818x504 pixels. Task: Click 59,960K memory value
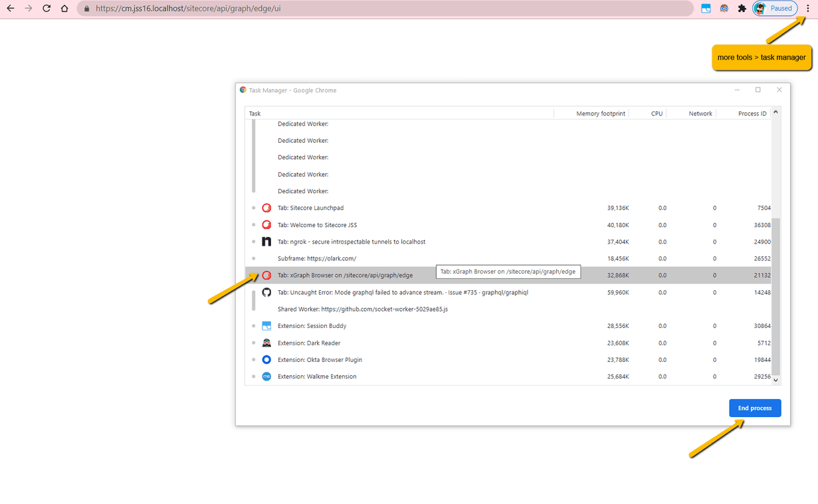point(618,292)
